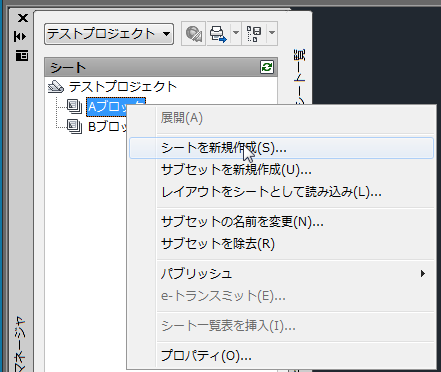Viewport: 441px width, 372px height.
Task: Click the publish to DWF icon
Action: tap(194, 34)
